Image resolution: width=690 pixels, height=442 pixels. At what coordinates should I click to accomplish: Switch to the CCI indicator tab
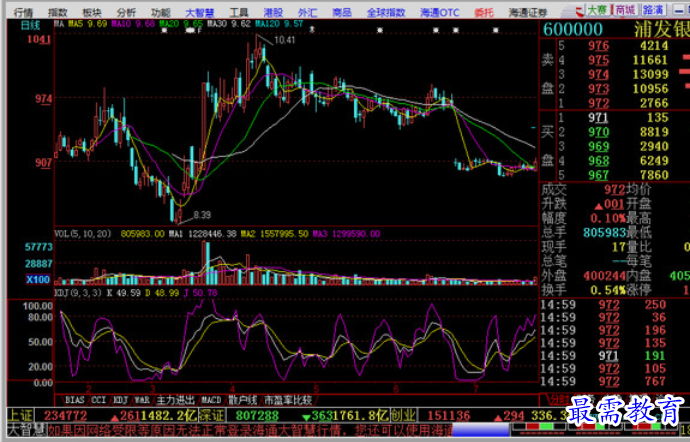99,400
